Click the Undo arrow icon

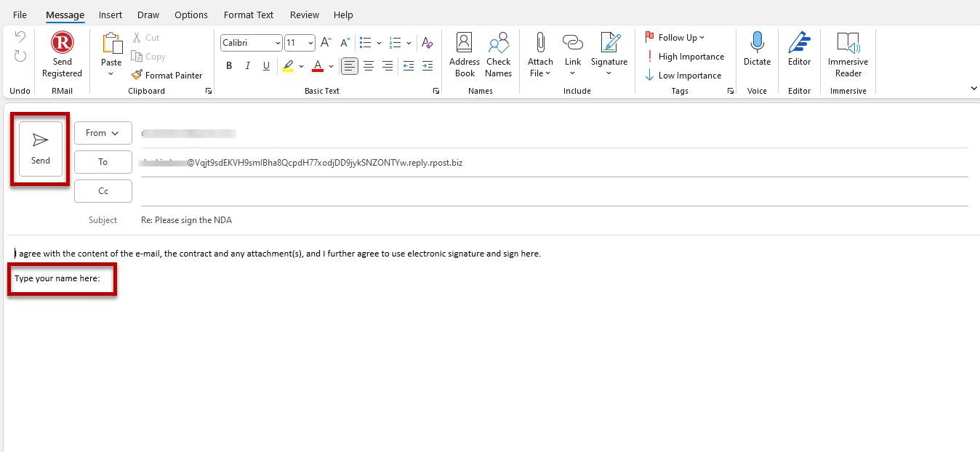coord(20,37)
